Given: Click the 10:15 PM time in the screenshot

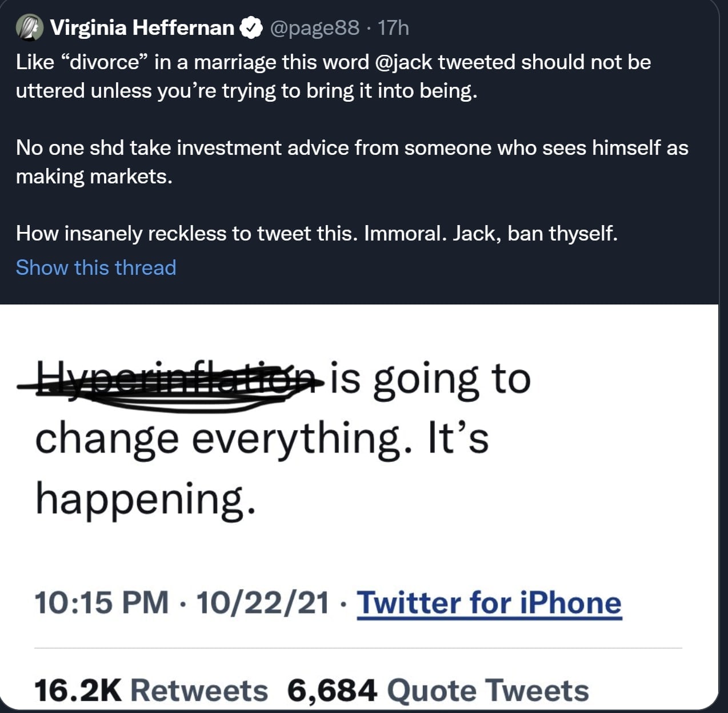Looking at the screenshot, I should click(x=102, y=603).
